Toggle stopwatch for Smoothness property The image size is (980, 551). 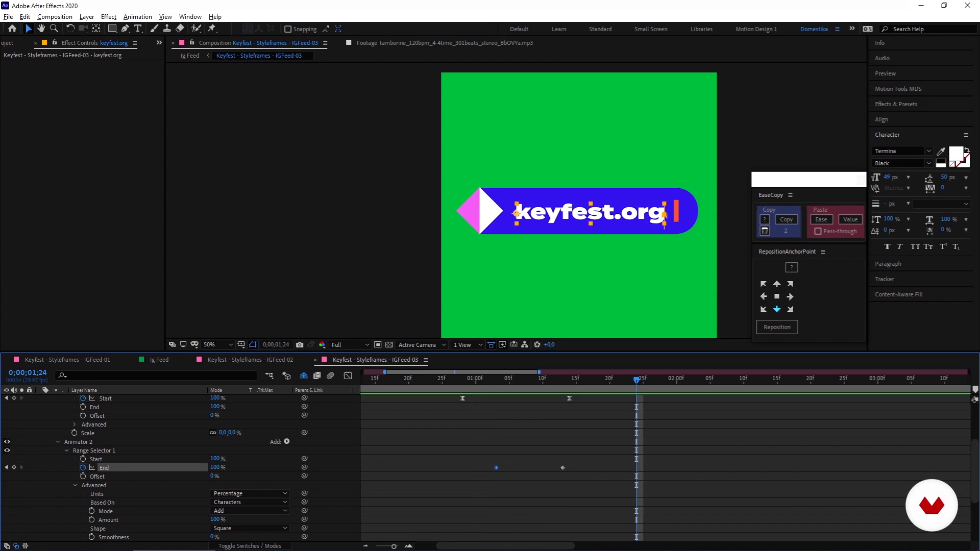92,537
